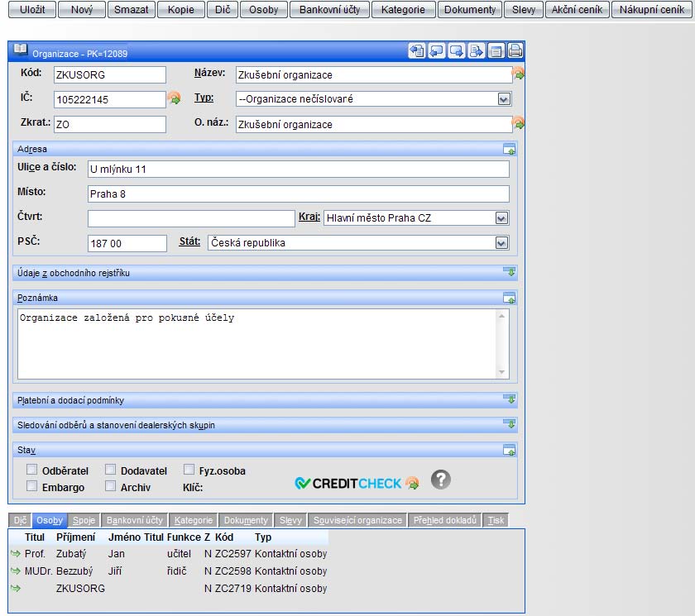Viewport: 695px width, 616px height.
Task: Open the Typ dropdown list
Action: (503, 98)
